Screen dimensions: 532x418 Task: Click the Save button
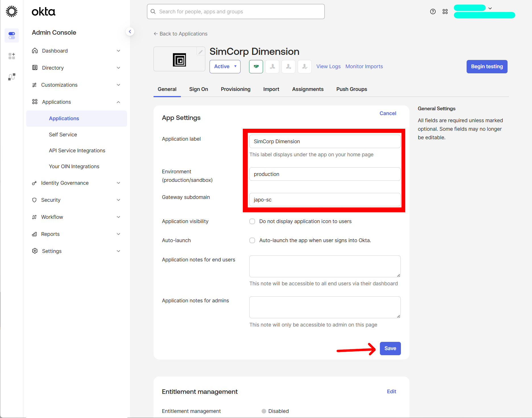click(390, 348)
